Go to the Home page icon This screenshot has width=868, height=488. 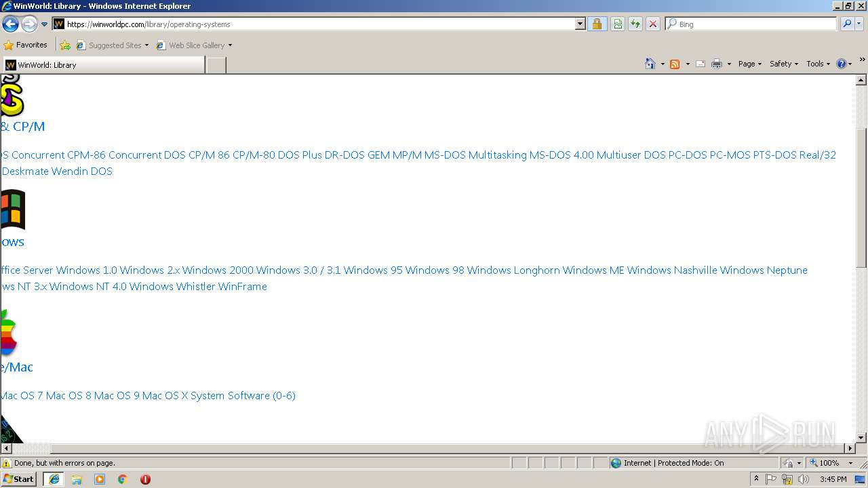coord(650,64)
